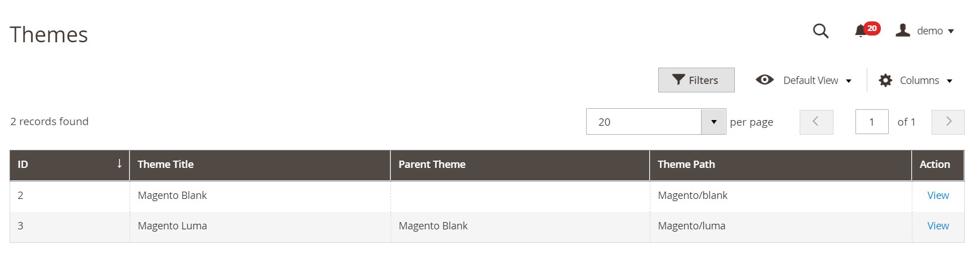
Task: Sort by Parent Theme column header
Action: pos(432,165)
